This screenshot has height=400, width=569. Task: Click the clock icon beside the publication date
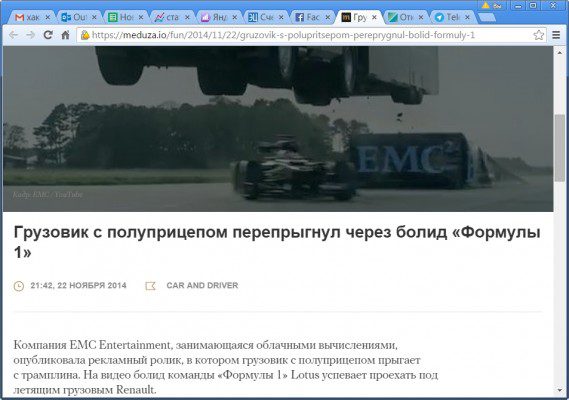click(x=19, y=286)
